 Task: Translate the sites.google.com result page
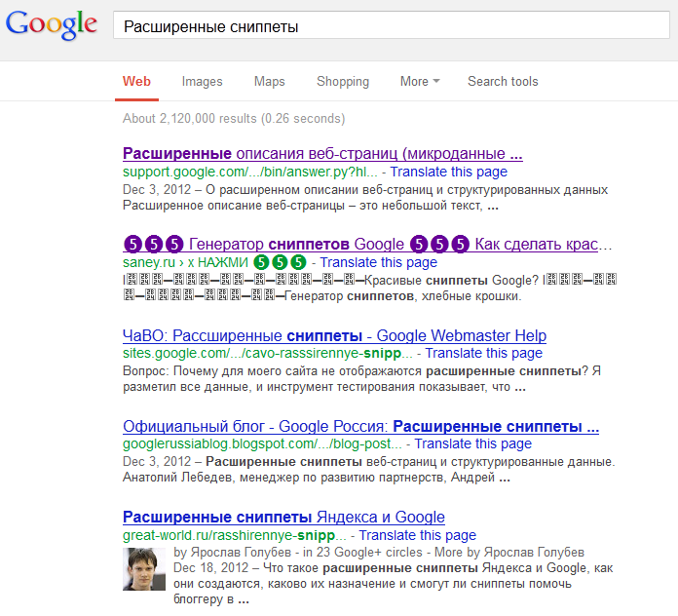click(484, 353)
